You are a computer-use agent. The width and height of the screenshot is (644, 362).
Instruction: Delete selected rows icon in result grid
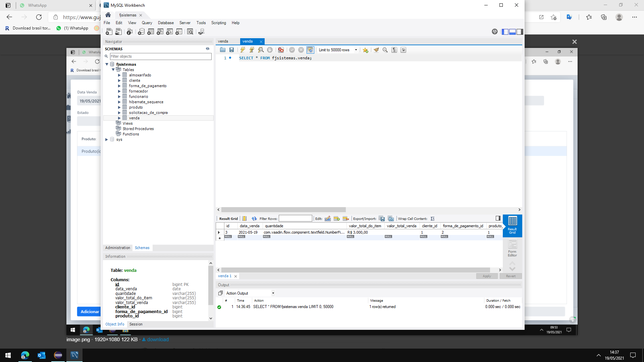[346, 219]
